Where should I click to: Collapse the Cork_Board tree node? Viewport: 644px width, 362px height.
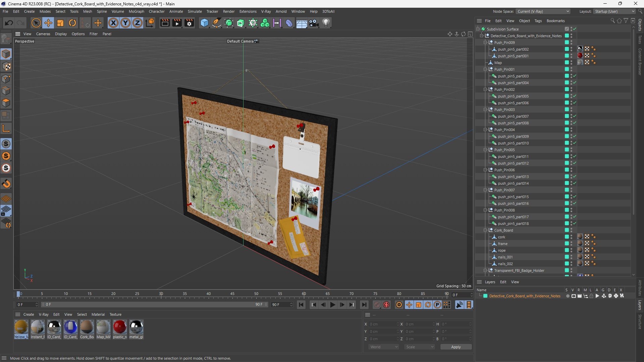[485, 230]
